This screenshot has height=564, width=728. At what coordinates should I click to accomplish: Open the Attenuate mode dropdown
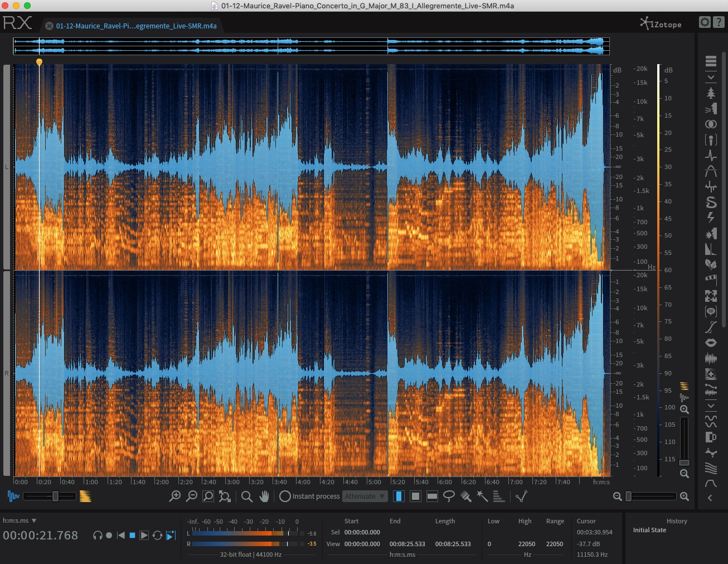click(365, 496)
